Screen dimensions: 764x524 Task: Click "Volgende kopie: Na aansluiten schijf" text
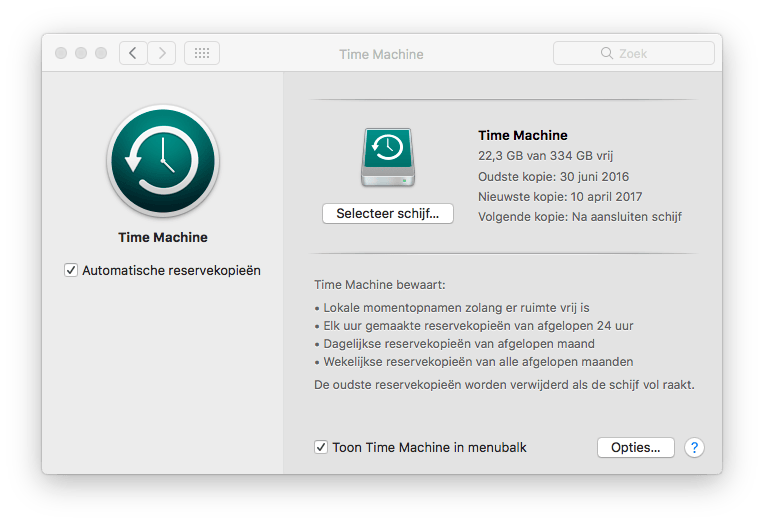coord(580,217)
